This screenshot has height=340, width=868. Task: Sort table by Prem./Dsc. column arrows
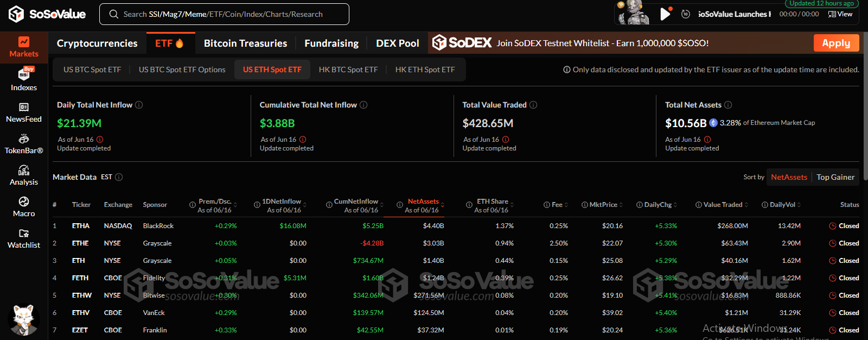pyautogui.click(x=235, y=205)
